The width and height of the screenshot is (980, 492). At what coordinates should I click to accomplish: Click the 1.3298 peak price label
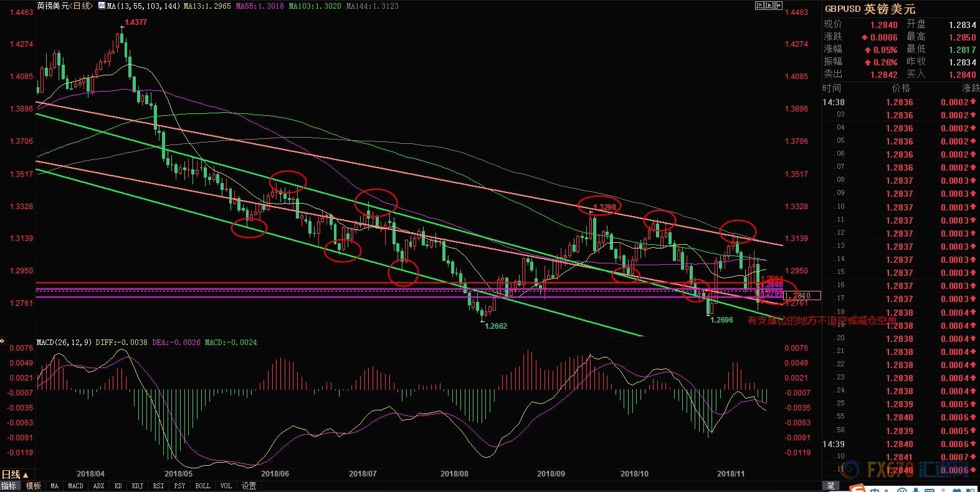604,207
